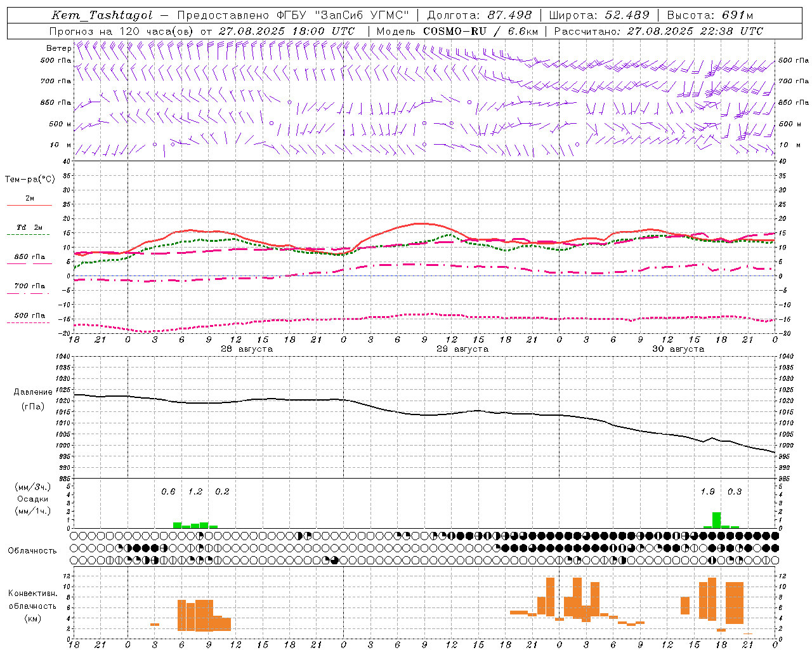Click the red solid line under '2м' legend
The width and height of the screenshot is (812, 650).
click(29, 205)
